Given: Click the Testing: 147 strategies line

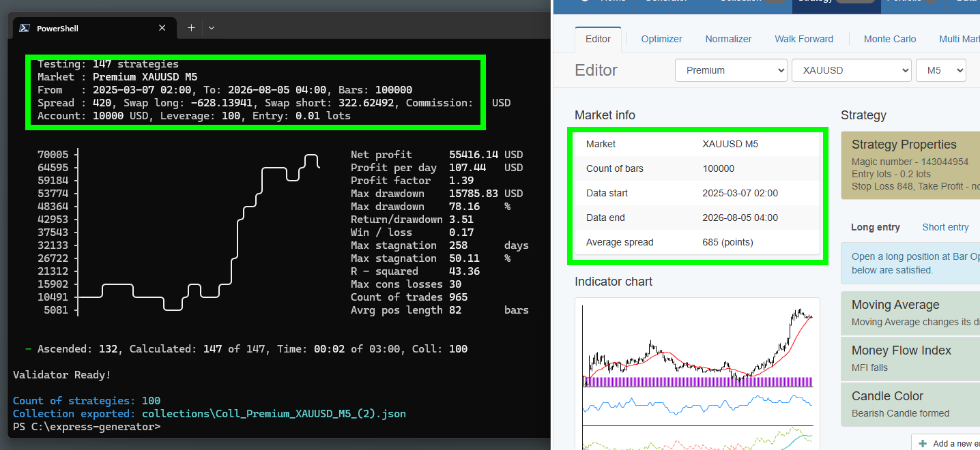Looking at the screenshot, I should [x=108, y=64].
